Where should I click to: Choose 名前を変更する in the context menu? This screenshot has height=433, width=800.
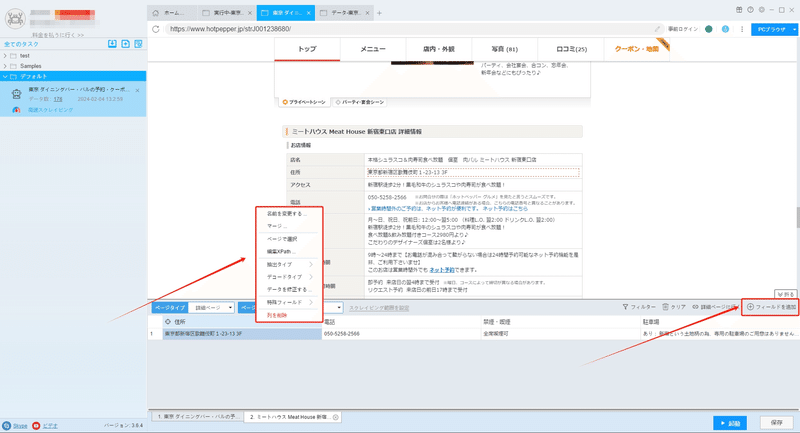click(x=289, y=214)
